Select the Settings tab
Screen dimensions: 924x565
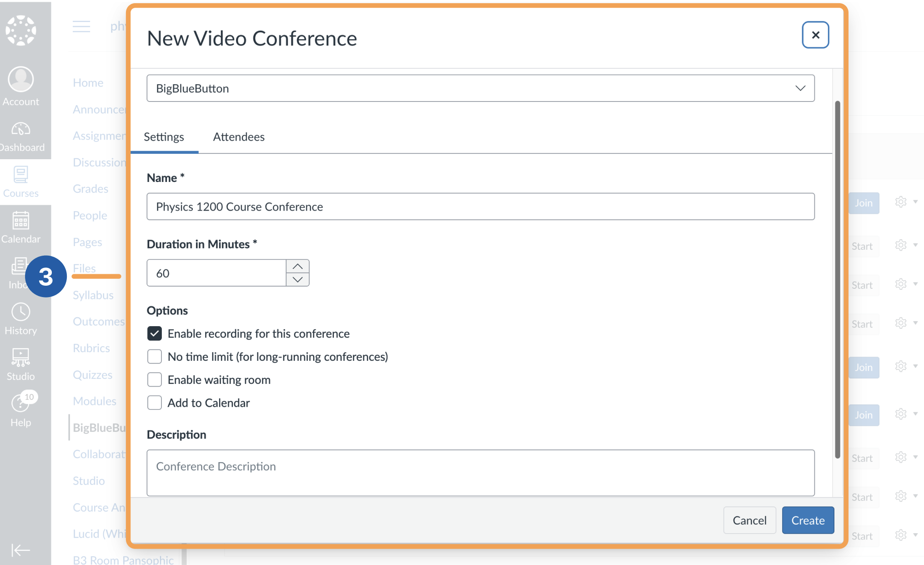(164, 137)
